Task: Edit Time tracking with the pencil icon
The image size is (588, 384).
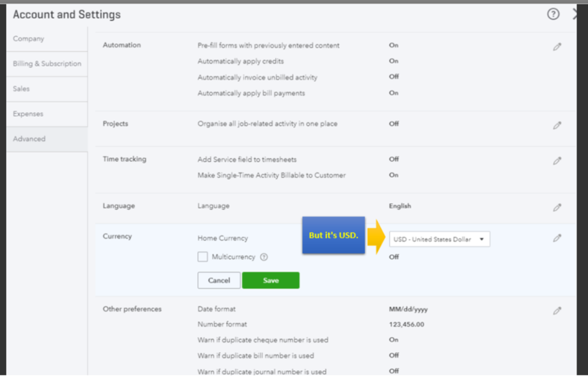Action: click(x=557, y=161)
